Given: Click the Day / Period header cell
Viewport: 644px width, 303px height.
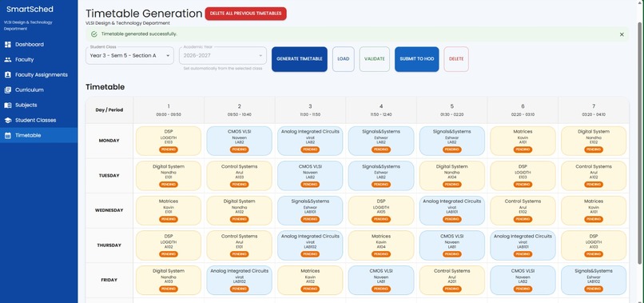Looking at the screenshot, I should click(x=109, y=110).
